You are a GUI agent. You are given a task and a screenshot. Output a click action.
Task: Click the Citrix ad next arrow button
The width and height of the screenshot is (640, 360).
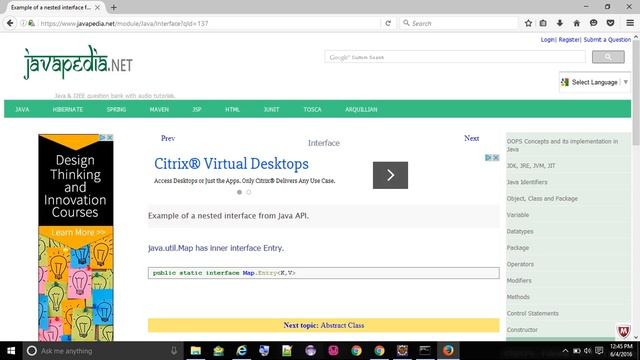coord(390,175)
